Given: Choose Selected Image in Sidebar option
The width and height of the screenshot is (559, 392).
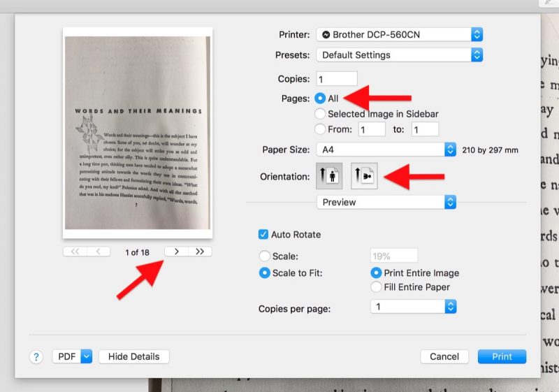Looking at the screenshot, I should (x=320, y=114).
